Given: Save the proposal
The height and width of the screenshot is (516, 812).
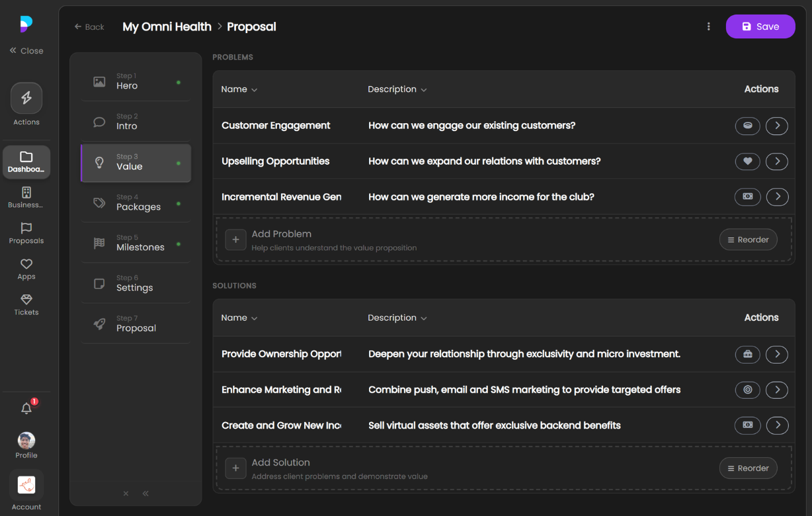Looking at the screenshot, I should (760, 26).
